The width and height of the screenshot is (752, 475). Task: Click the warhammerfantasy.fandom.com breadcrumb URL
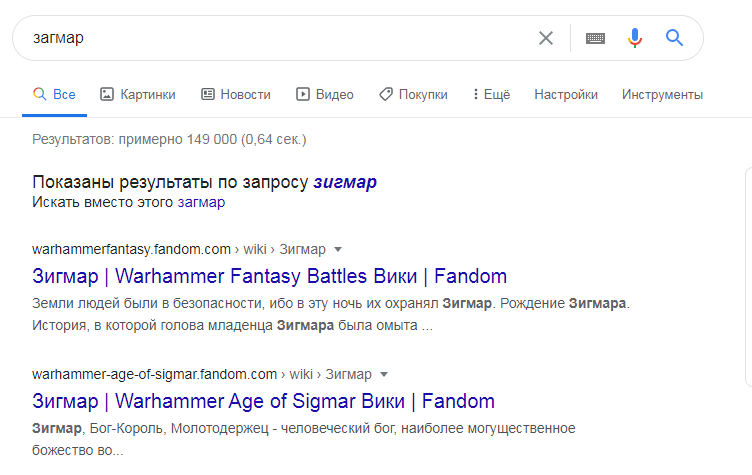[130, 249]
